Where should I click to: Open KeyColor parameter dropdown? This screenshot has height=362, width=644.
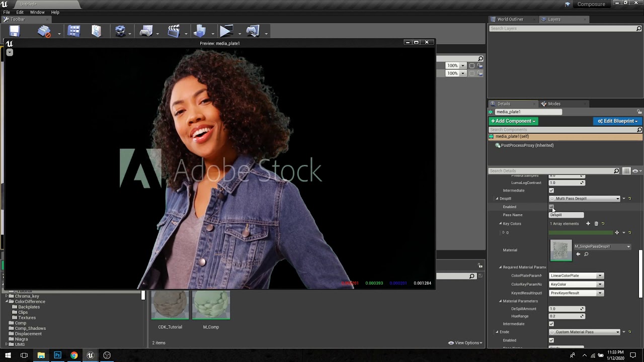(x=576, y=284)
